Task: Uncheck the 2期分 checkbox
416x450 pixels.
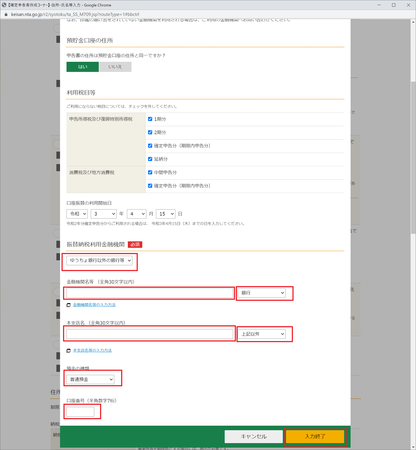Action: [x=150, y=132]
